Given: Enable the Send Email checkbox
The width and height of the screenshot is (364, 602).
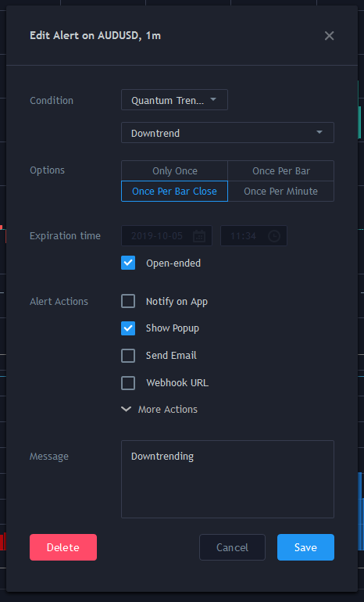Looking at the screenshot, I should tap(128, 356).
